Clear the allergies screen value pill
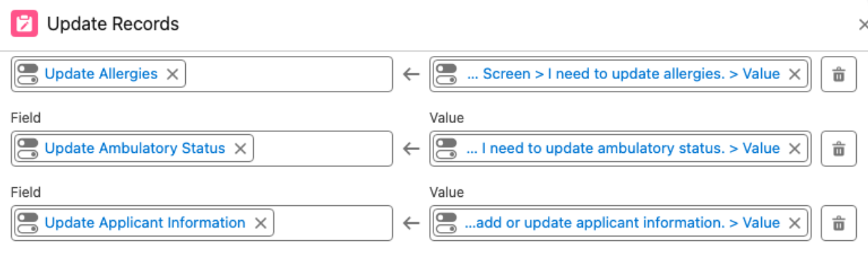This screenshot has width=868, height=257. [795, 74]
